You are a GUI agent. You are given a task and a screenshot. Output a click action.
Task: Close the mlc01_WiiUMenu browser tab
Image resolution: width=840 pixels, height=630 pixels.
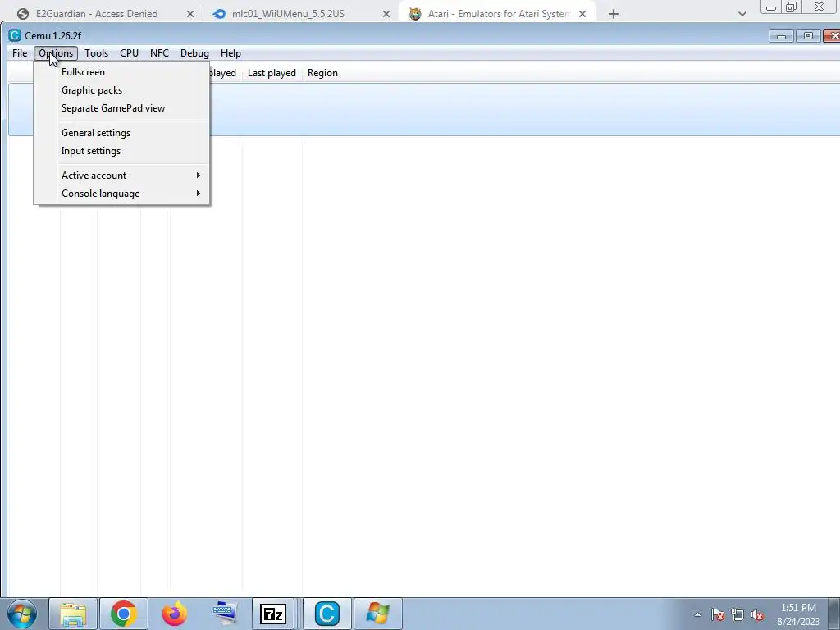pos(386,14)
